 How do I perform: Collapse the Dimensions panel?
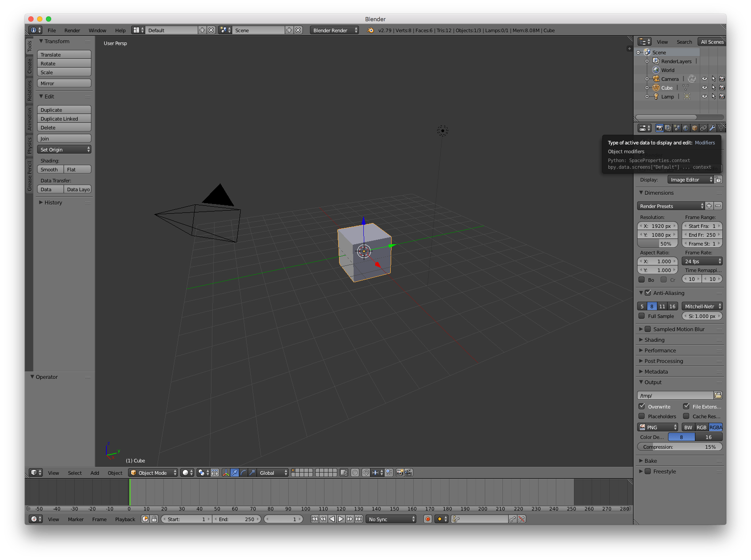point(657,193)
